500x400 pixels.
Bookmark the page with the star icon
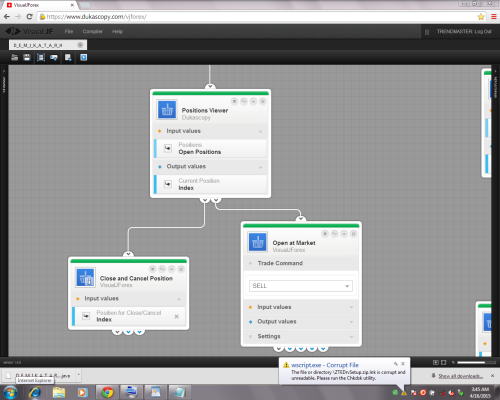[481, 16]
